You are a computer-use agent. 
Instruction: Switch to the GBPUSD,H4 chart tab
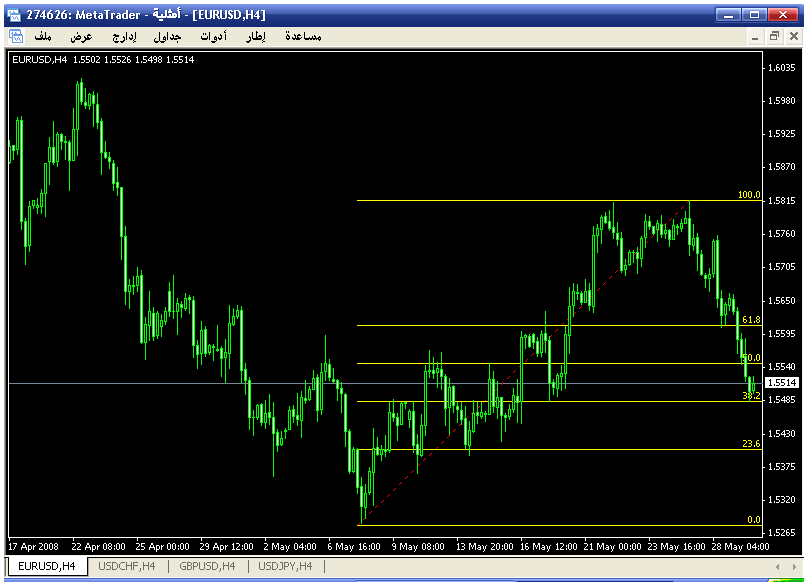click(207, 566)
